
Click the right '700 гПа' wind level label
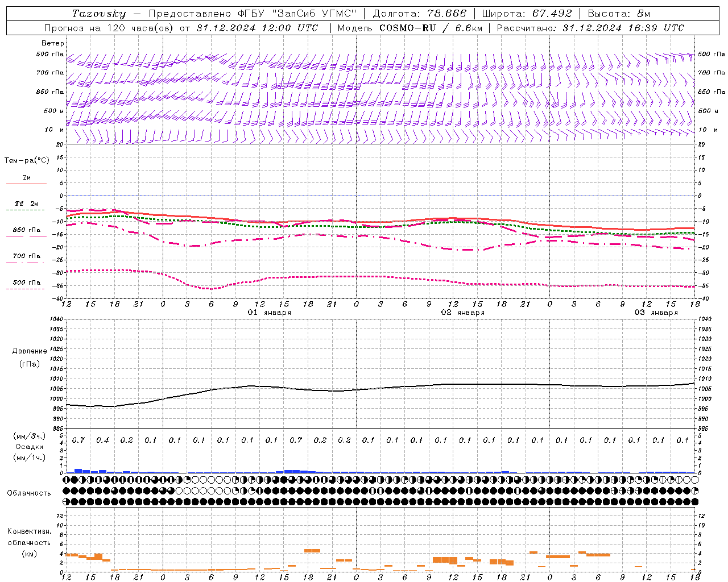[x=712, y=73]
